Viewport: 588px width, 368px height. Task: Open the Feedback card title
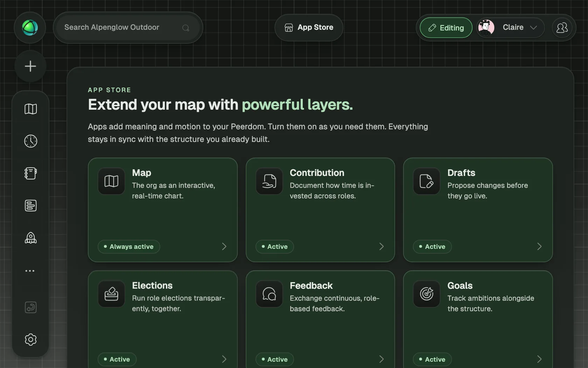point(311,286)
